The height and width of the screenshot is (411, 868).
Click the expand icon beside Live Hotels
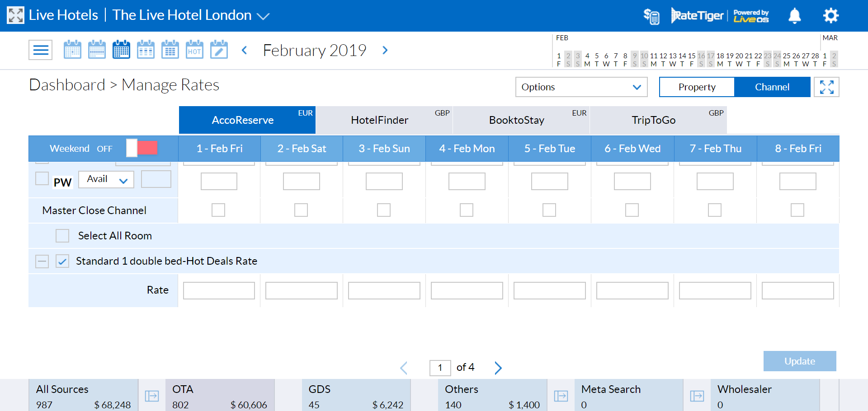coord(15,15)
